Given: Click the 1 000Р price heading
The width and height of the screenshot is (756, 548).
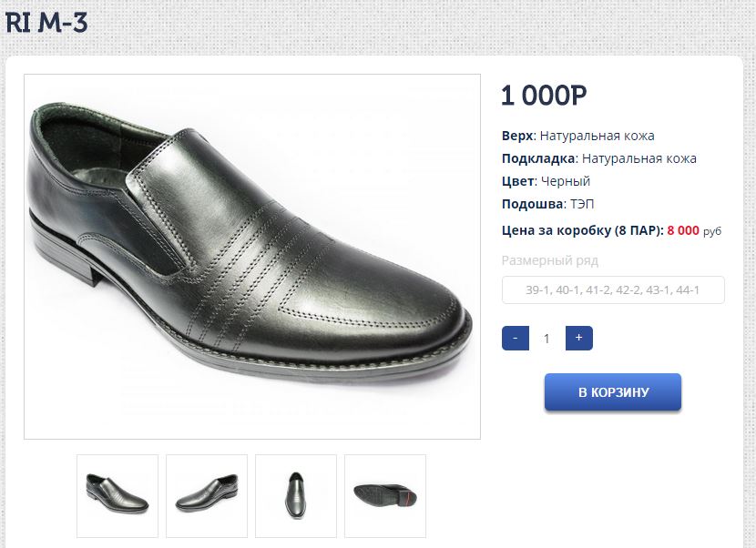Looking at the screenshot, I should pyautogui.click(x=544, y=96).
